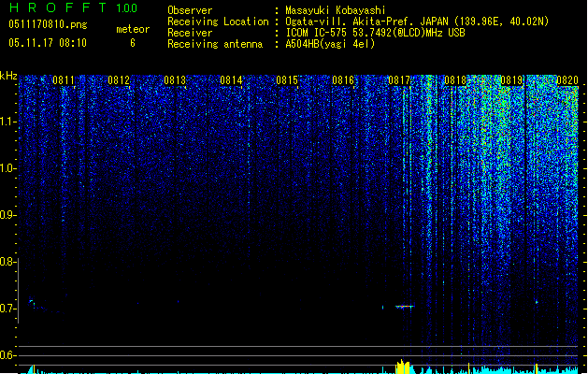Click the 0814 time marker
The height and width of the screenshot is (374, 588).
[231, 79]
